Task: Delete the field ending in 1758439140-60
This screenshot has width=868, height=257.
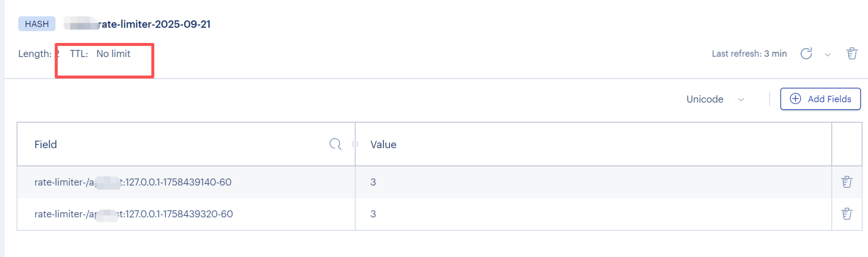Action: point(847,182)
